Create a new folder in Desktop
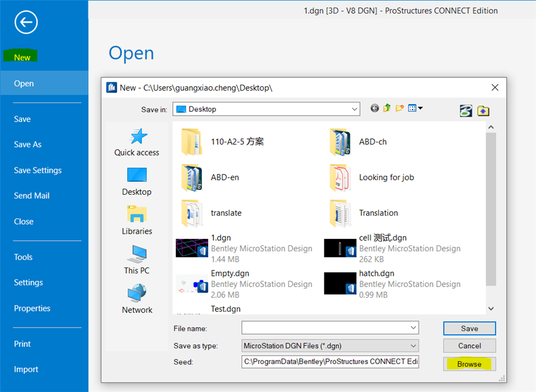This screenshot has width=536, height=392. (399, 108)
